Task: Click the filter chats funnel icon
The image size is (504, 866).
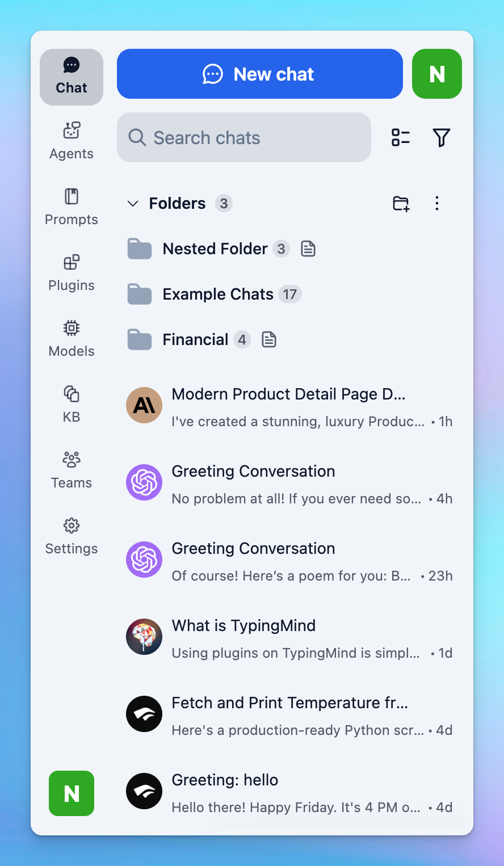Action: [441, 137]
